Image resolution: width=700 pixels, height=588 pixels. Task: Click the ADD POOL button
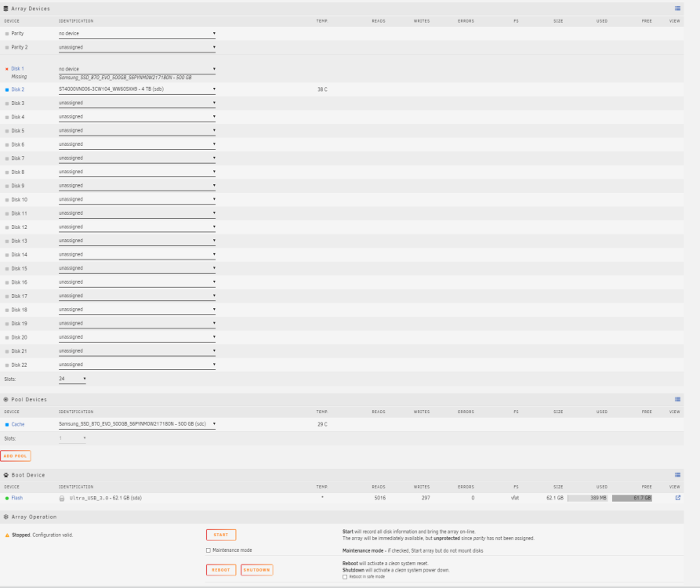coord(16,456)
